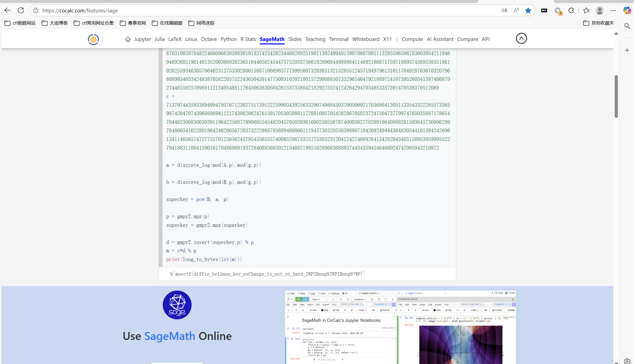The height and width of the screenshot is (364, 634).
Task: Select the SageMath nav item
Action: [272, 39]
